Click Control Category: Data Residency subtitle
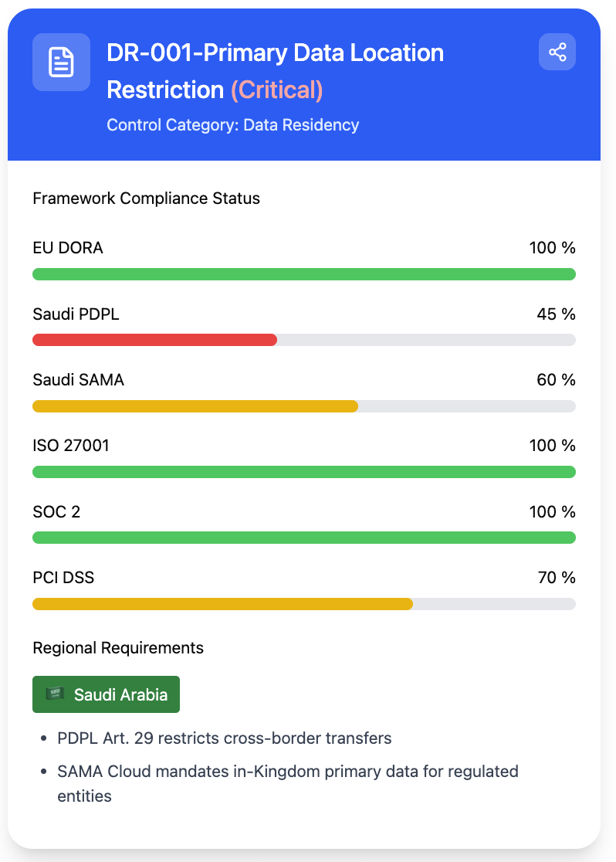 (233, 125)
